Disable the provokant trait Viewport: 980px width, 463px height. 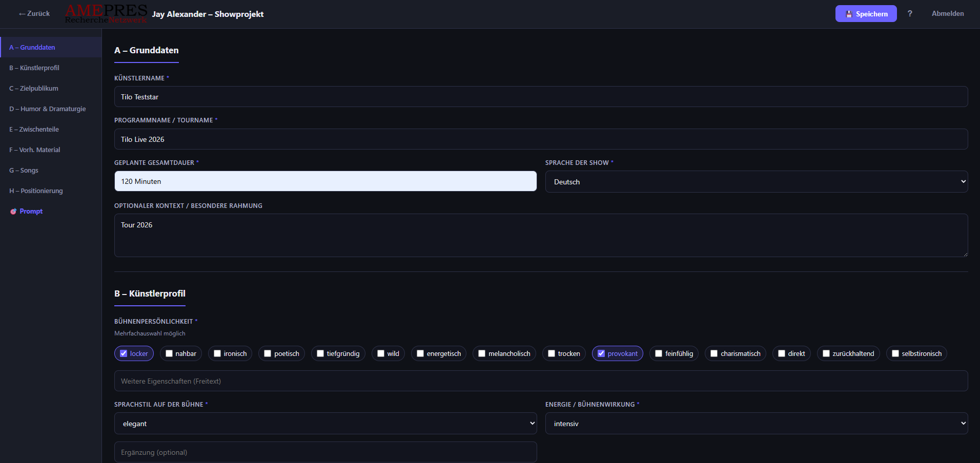(602, 353)
